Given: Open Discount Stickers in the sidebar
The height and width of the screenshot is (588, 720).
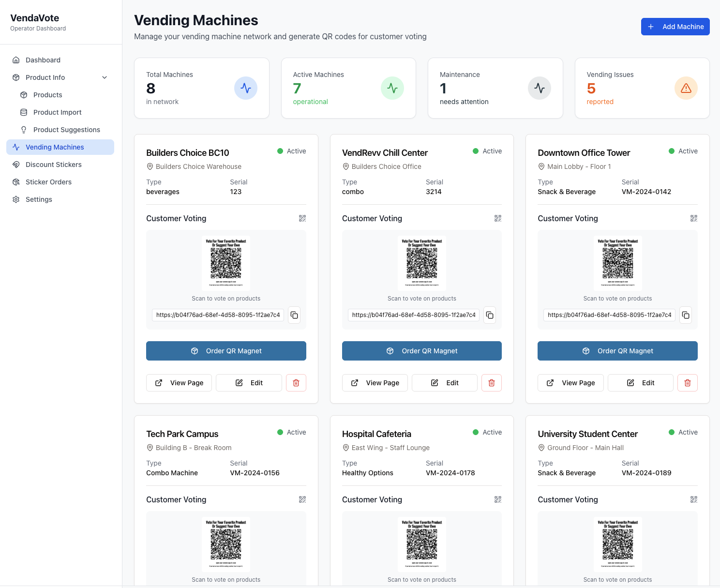Looking at the screenshot, I should (x=53, y=165).
